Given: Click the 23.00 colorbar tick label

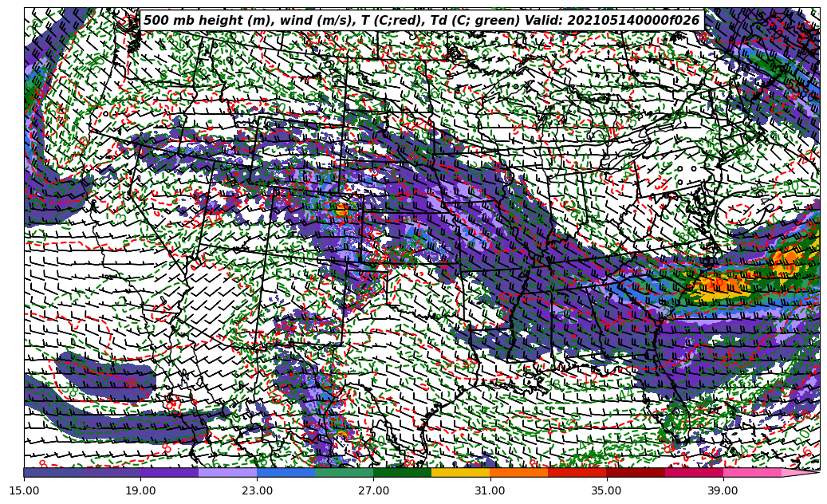Looking at the screenshot, I should click(257, 490).
